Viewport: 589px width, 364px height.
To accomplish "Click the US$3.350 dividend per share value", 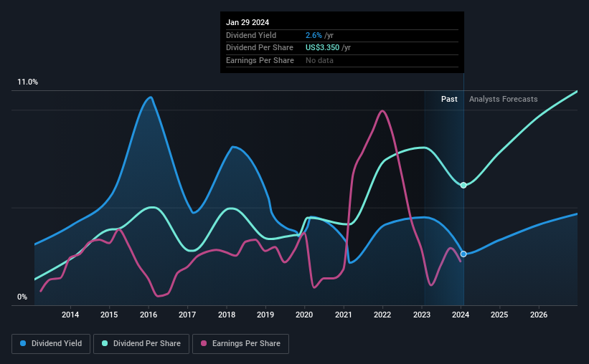I will pyautogui.click(x=322, y=48).
